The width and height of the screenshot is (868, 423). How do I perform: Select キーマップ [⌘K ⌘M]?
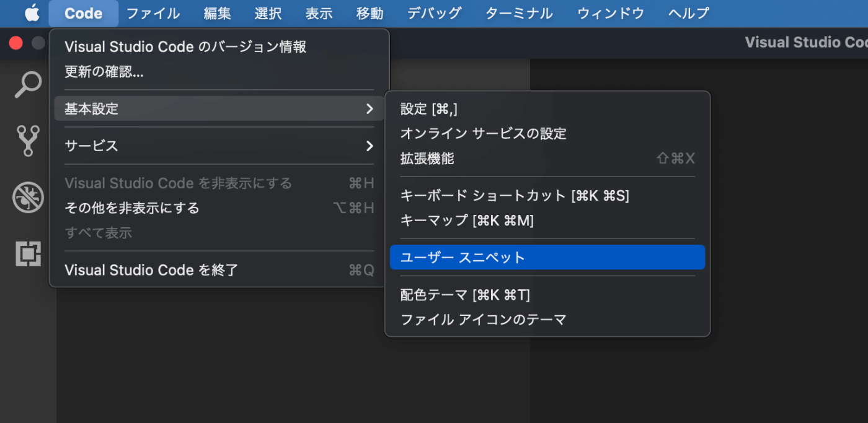pos(547,220)
